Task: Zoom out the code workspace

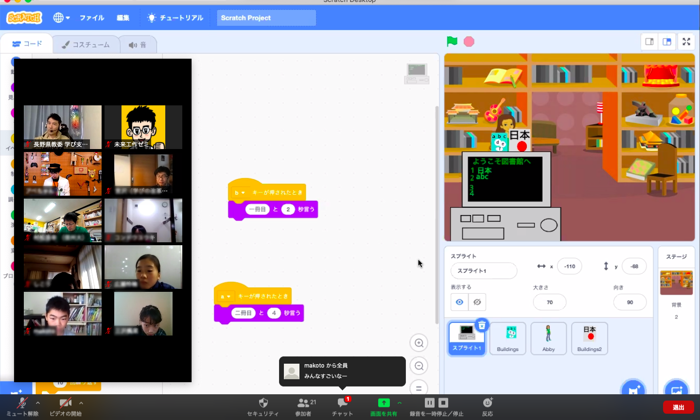Action: pos(419,366)
